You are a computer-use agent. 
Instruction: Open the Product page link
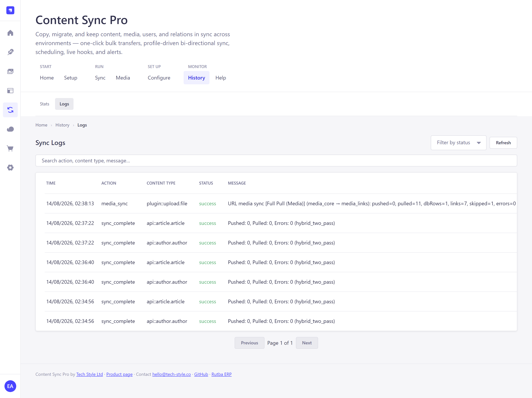[x=119, y=374]
